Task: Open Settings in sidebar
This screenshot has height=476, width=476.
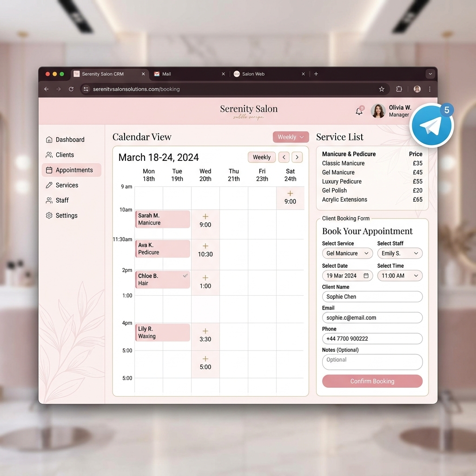Action: pos(71,216)
